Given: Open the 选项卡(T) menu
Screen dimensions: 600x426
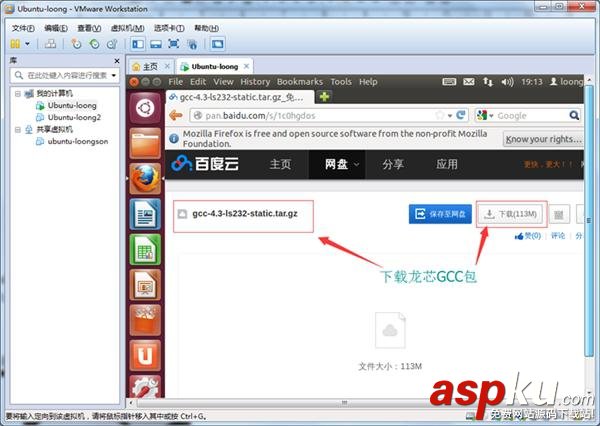Looking at the screenshot, I should pyautogui.click(x=169, y=28).
